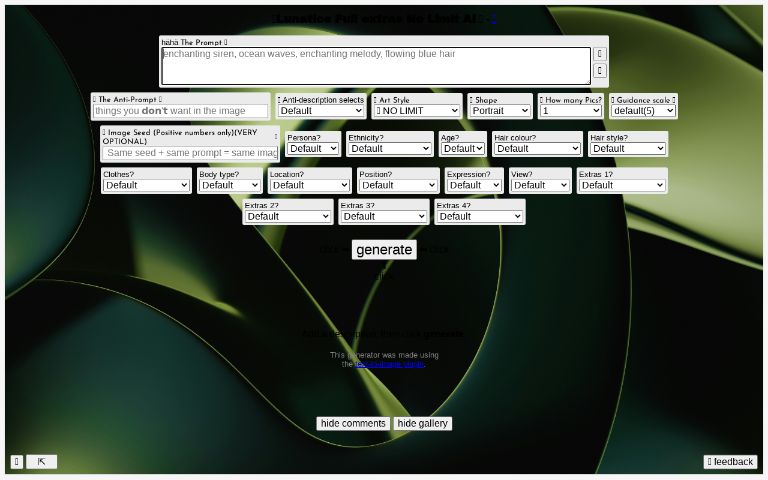Expand the Clothes dropdown
This screenshot has height=480, width=768.
(x=146, y=185)
